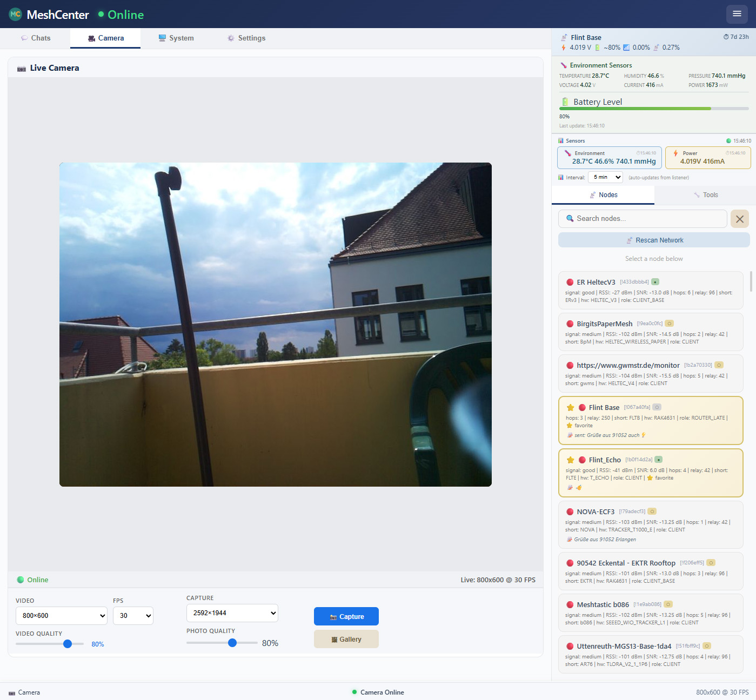This screenshot has height=700, width=756.
Task: Click the star icon on Flint_Echo node
Action: tap(570, 460)
